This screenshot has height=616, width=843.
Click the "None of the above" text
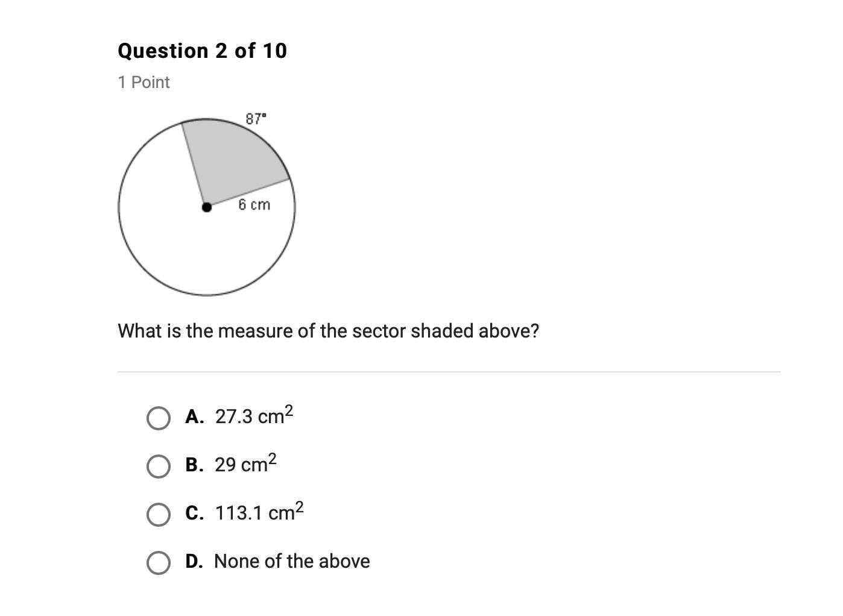coord(292,561)
